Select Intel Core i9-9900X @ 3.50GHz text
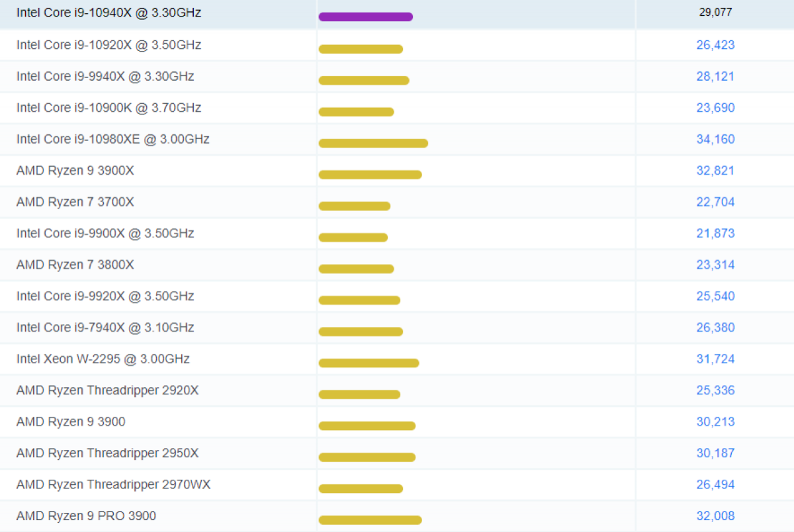794x532 pixels. [105, 234]
